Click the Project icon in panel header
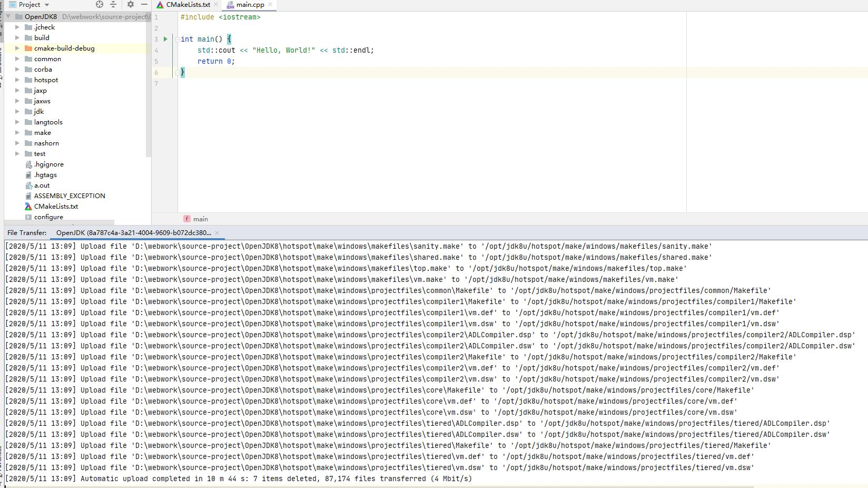 click(13, 5)
